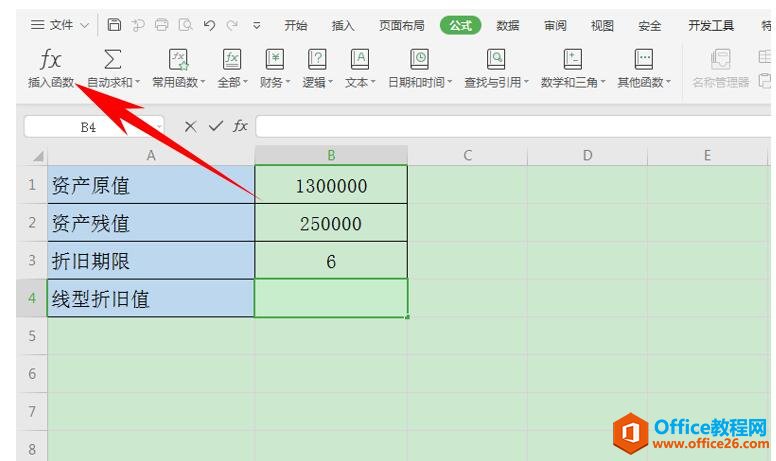Screen dimensions: 776x461
Task: Click the Insert Function (插入函数) fx icon
Action: coord(50,60)
